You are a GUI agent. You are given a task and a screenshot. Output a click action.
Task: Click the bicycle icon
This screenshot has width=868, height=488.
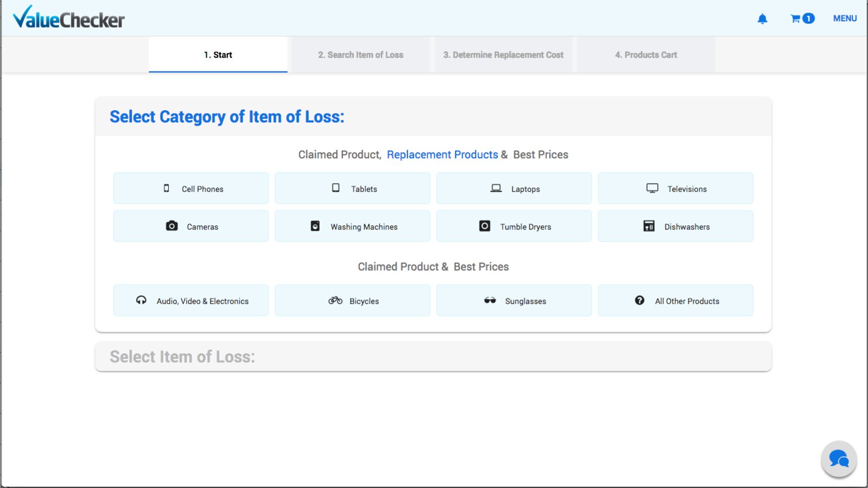[x=335, y=300]
